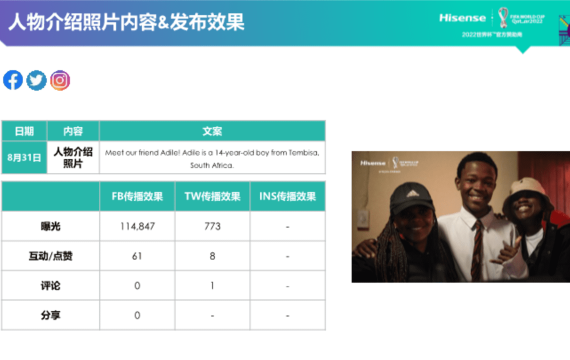Image resolution: width=570 pixels, height=360 pixels.
Task: Select the 分享 row label
Action: [51, 315]
